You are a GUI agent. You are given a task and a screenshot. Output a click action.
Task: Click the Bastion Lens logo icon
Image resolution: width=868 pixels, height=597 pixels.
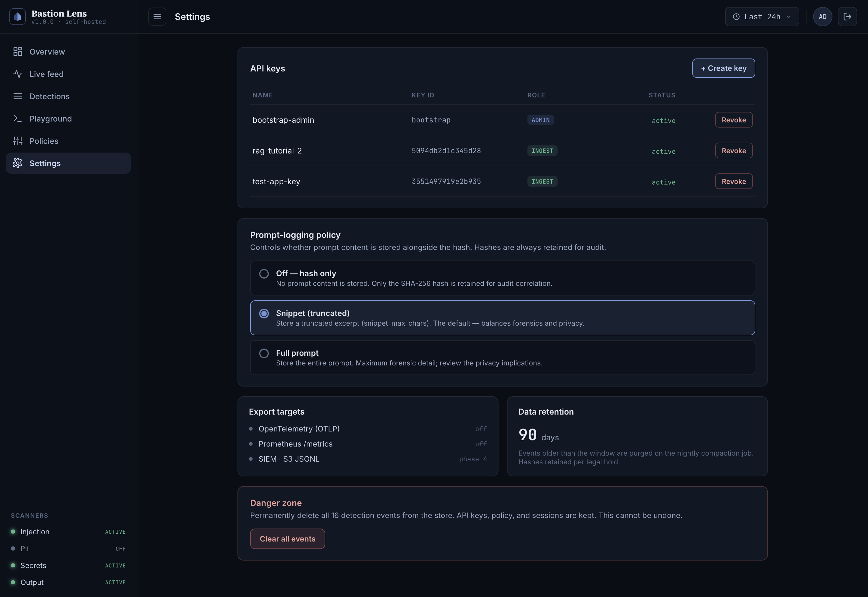click(17, 17)
